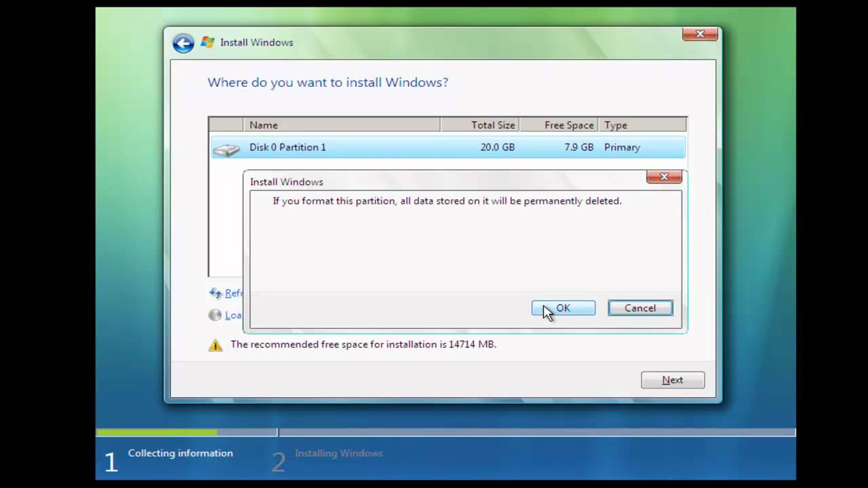Image resolution: width=868 pixels, height=488 pixels.
Task: Click the '7.9 GB' free space value
Action: pos(578,147)
